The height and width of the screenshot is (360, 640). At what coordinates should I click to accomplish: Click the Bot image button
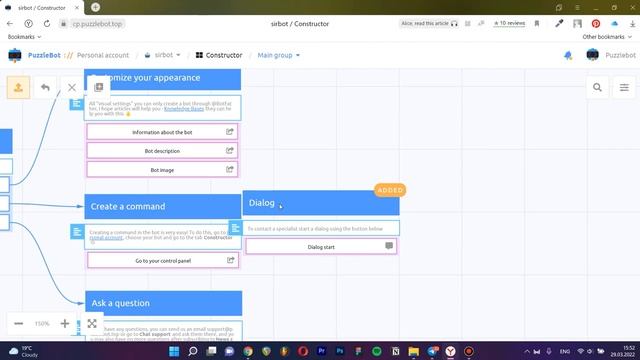(162, 169)
